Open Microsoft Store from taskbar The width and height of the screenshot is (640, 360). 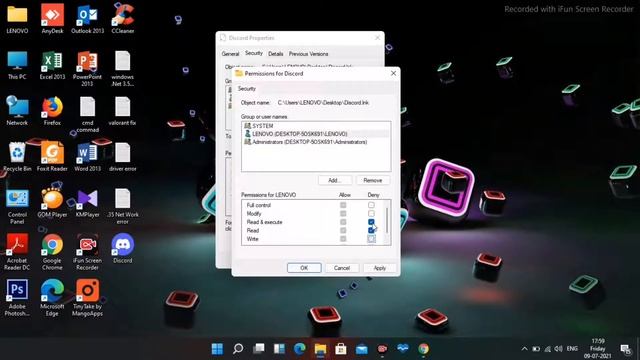341,349
